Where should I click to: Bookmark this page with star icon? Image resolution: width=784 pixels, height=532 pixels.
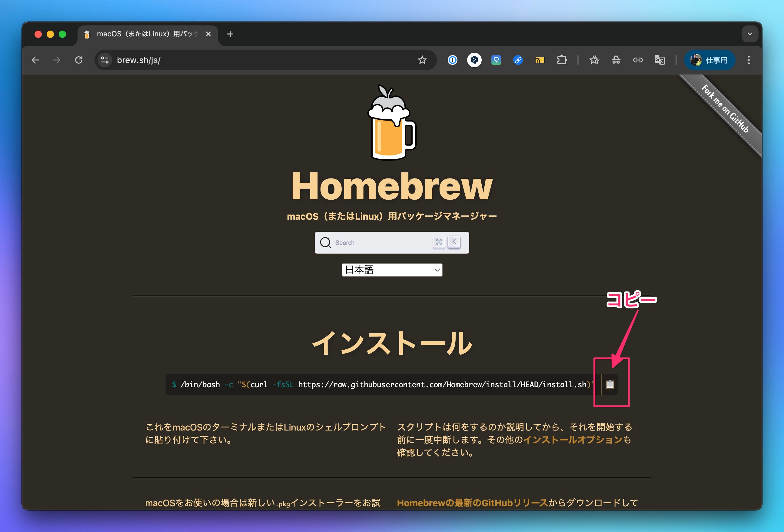point(422,60)
